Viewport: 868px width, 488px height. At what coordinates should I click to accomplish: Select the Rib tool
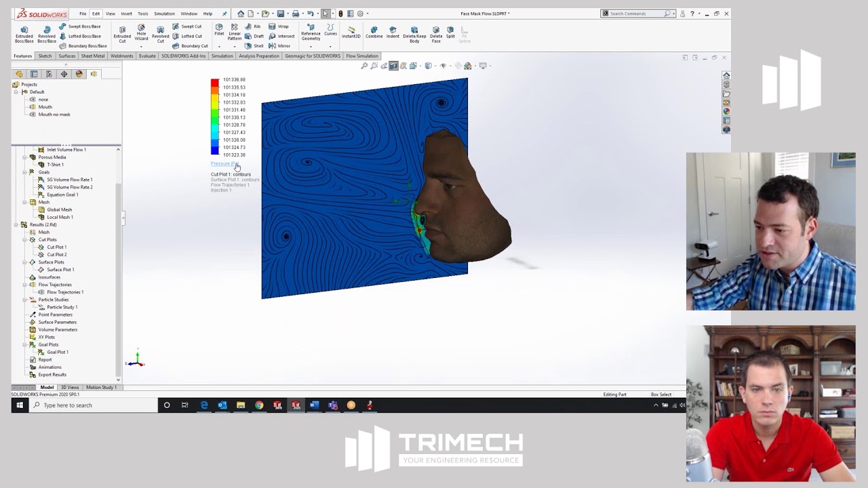(x=252, y=26)
